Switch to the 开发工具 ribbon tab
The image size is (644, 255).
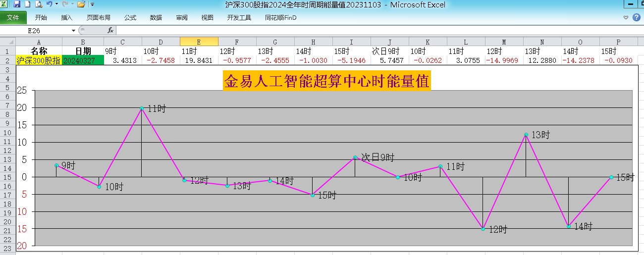[x=239, y=17]
